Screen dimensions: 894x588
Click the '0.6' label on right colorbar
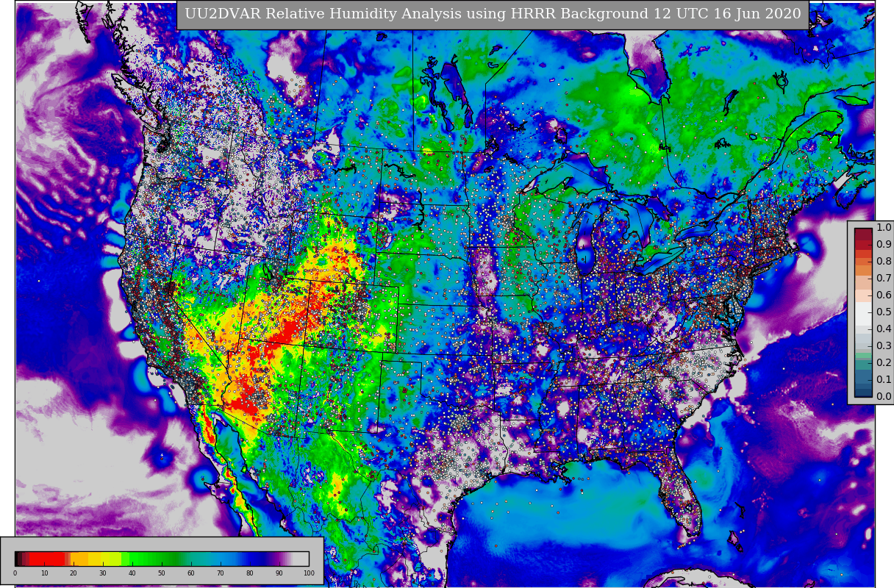[884, 295]
